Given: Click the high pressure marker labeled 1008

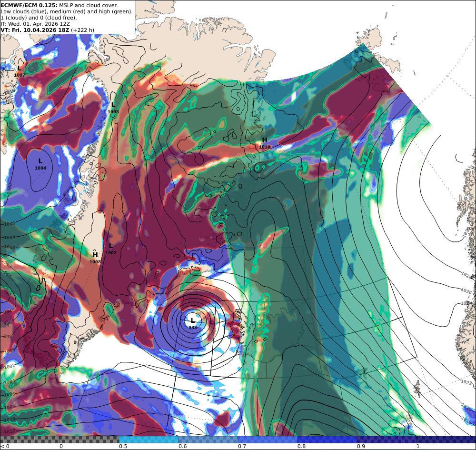Looking at the screenshot, I should click(95, 258).
